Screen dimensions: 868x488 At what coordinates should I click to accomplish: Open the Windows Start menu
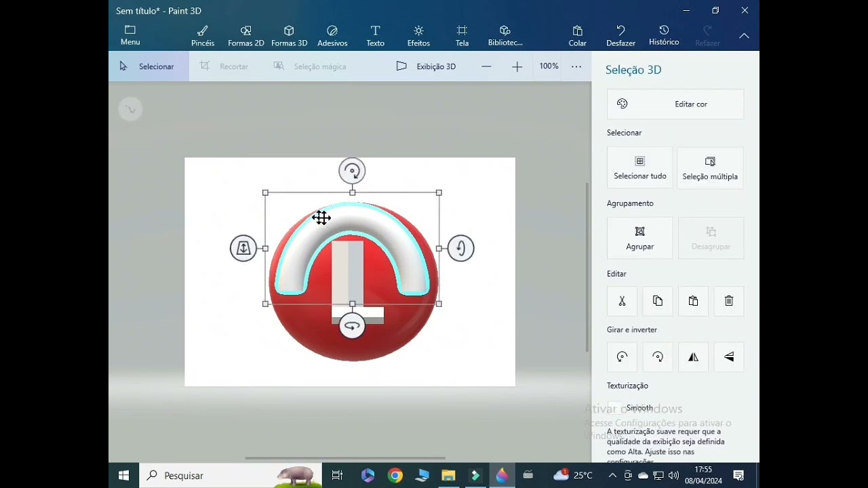point(123,475)
